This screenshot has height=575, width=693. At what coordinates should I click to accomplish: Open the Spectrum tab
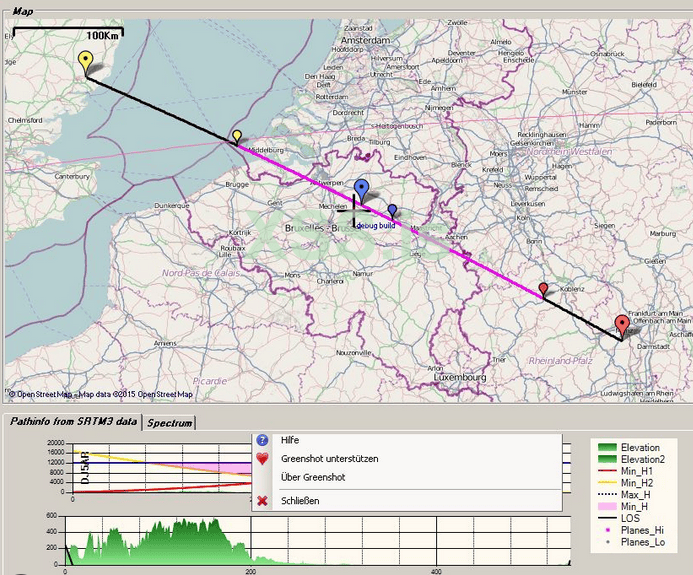(170, 423)
